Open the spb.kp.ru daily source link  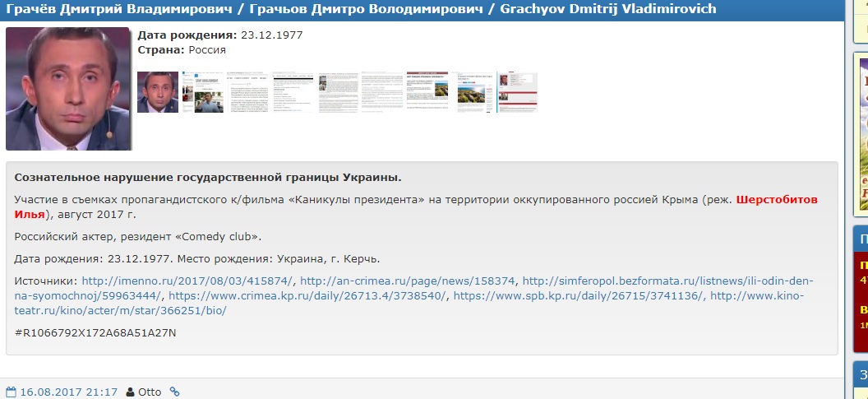click(x=578, y=296)
